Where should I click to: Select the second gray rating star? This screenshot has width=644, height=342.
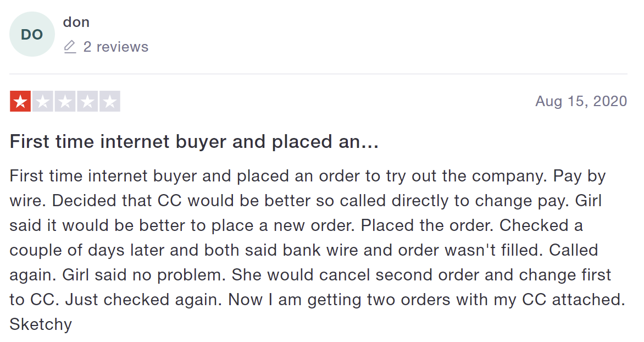point(43,101)
